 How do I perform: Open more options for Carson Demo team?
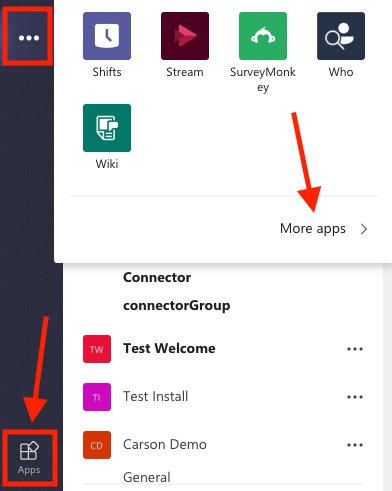point(355,445)
